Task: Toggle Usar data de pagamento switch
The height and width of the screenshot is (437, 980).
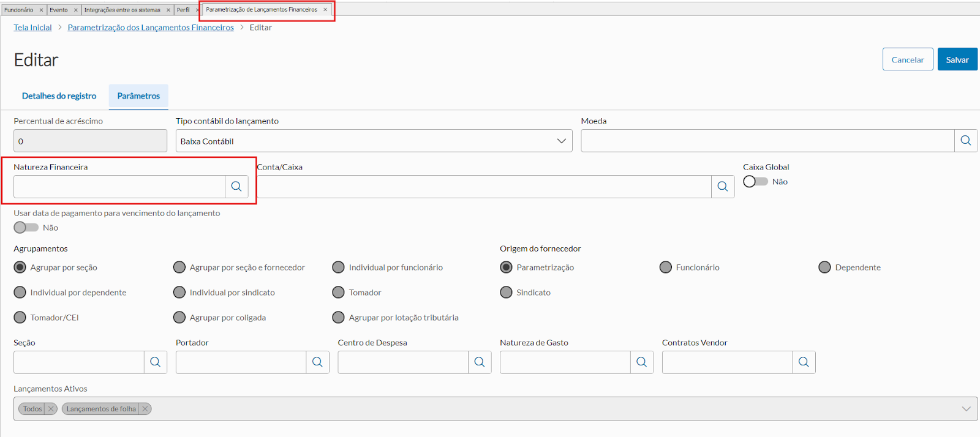Action: tap(26, 228)
